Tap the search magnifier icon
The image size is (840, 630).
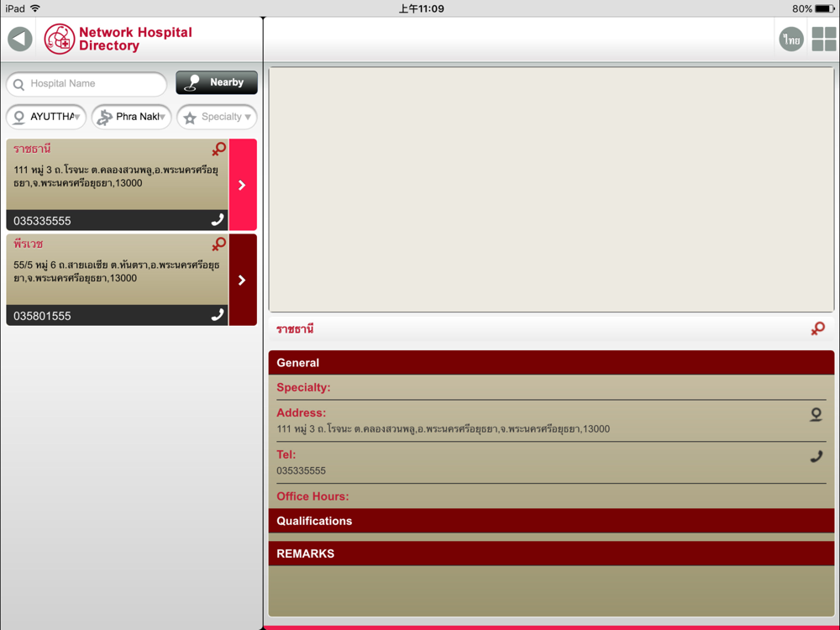[18, 85]
